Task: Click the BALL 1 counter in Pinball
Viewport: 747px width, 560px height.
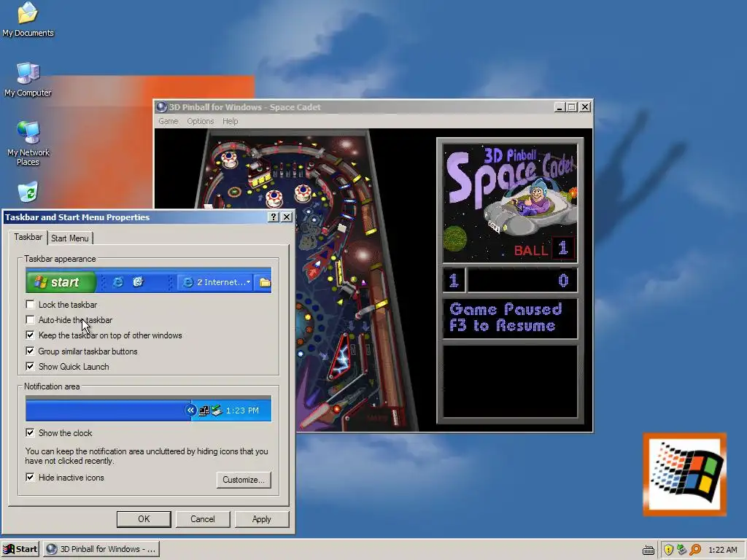Action: coord(543,249)
